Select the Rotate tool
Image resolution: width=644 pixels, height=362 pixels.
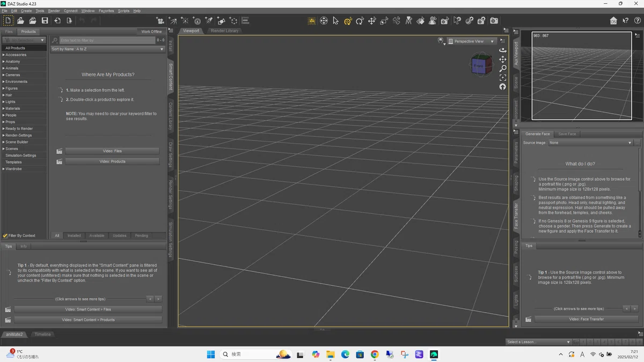(360, 20)
